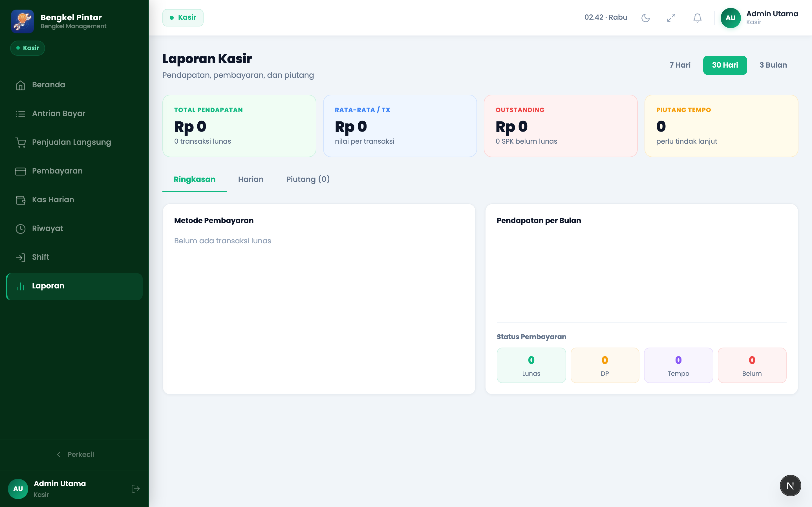Image resolution: width=812 pixels, height=507 pixels.
Task: Open Penjualan Langsung via the cart icon
Action: pos(21,143)
